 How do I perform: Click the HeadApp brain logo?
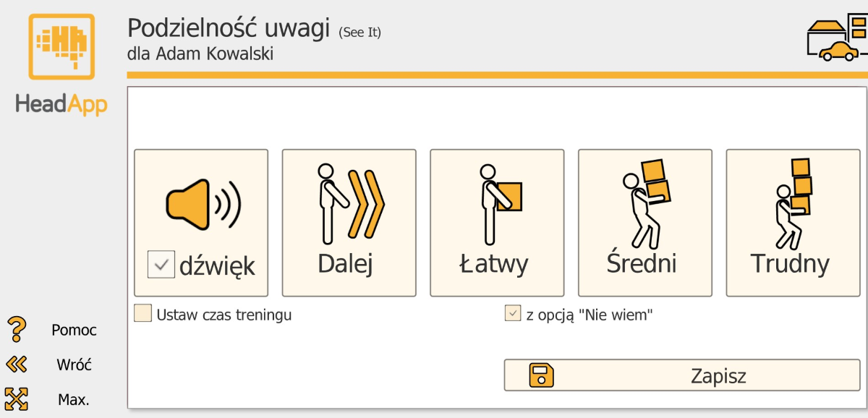61,46
